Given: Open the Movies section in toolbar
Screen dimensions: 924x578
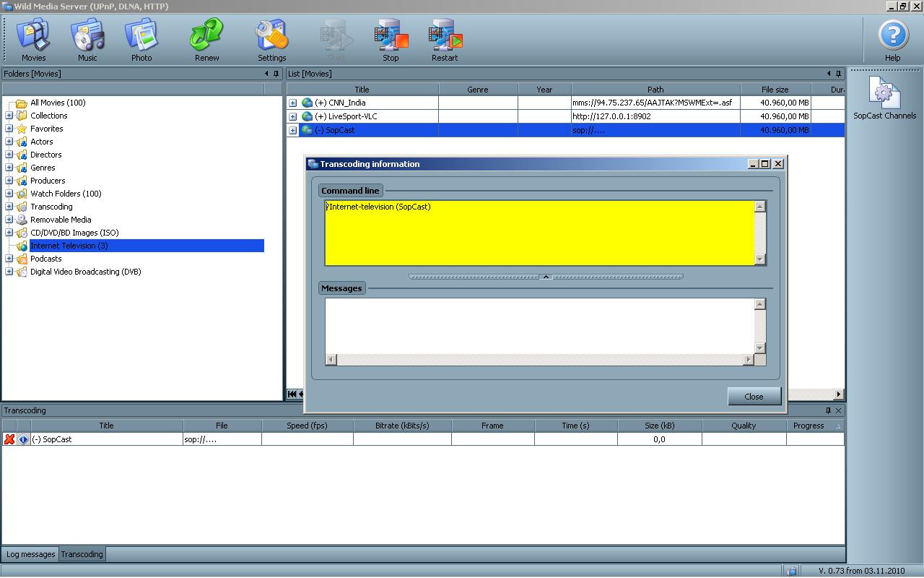Looking at the screenshot, I should click(33, 40).
